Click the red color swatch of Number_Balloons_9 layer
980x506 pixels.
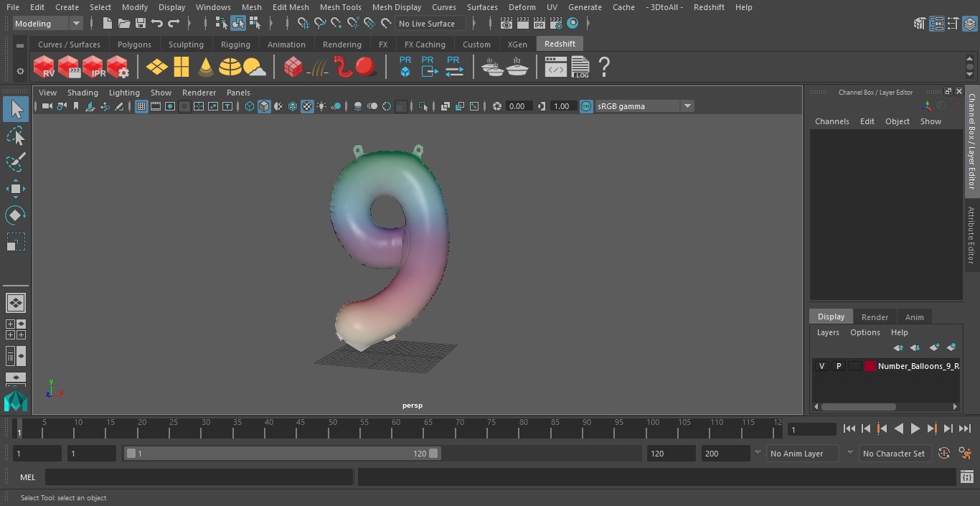pos(870,366)
